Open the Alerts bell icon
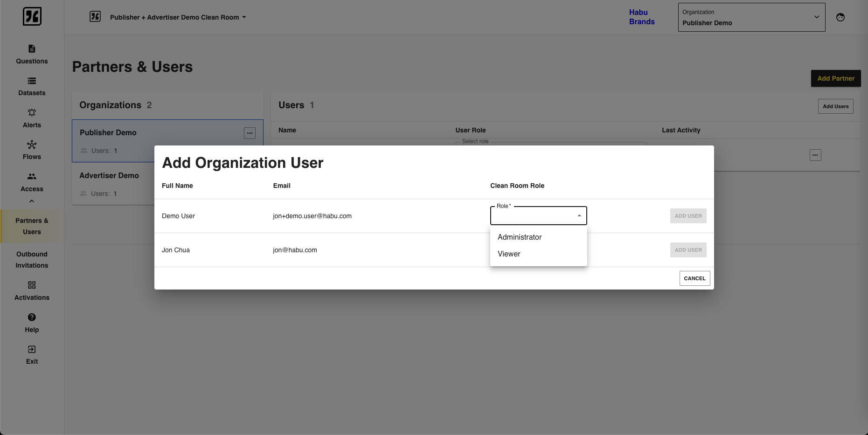Screen dimensions: 868x435 point(32,112)
